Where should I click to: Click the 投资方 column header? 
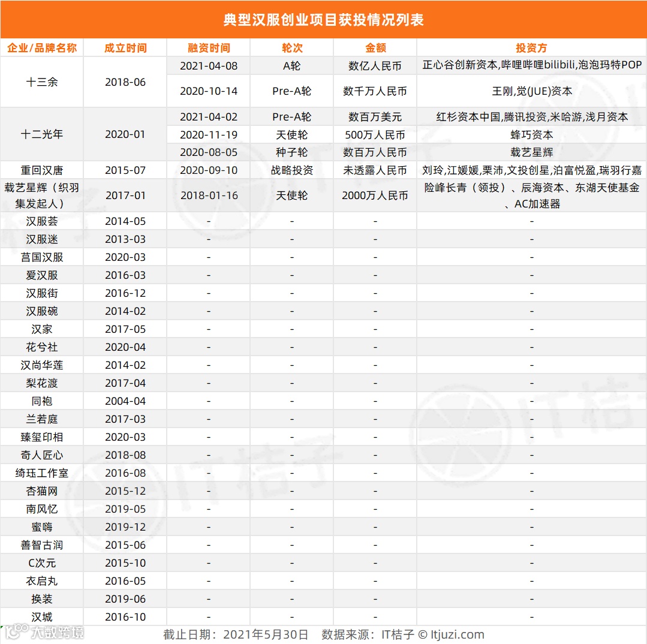[531, 48]
